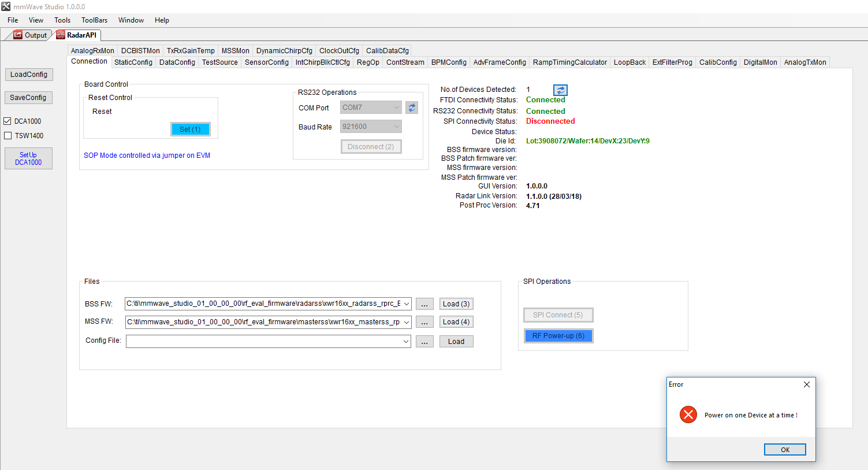Viewport: 868px width, 470px height.
Task: Click the Disconnect (2) button
Action: [x=371, y=147]
